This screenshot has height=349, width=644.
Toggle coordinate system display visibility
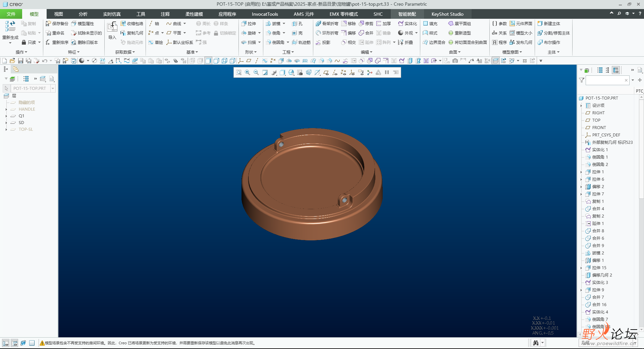pos(352,72)
